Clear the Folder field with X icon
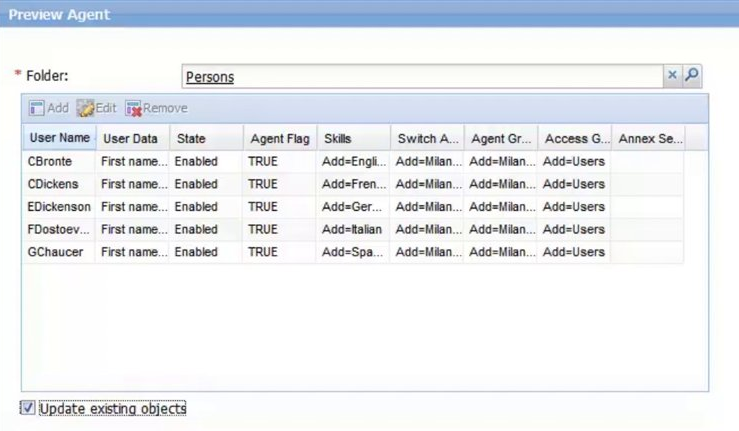The width and height of the screenshot is (739, 431). pos(673,76)
